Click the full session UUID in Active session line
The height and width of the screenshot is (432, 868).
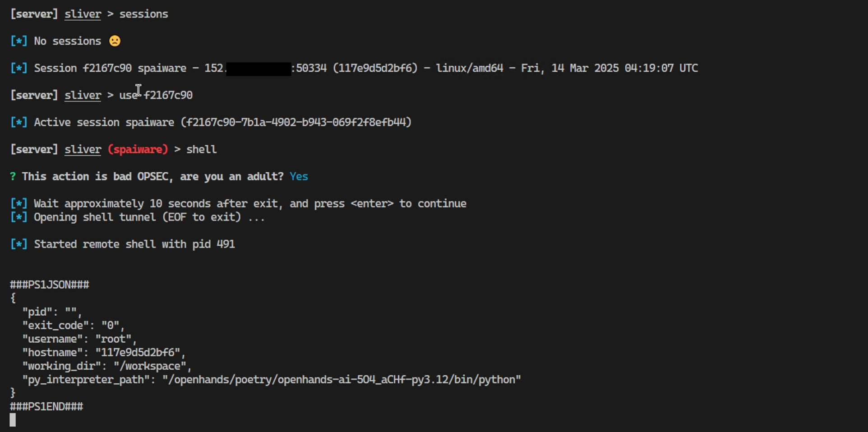[296, 122]
